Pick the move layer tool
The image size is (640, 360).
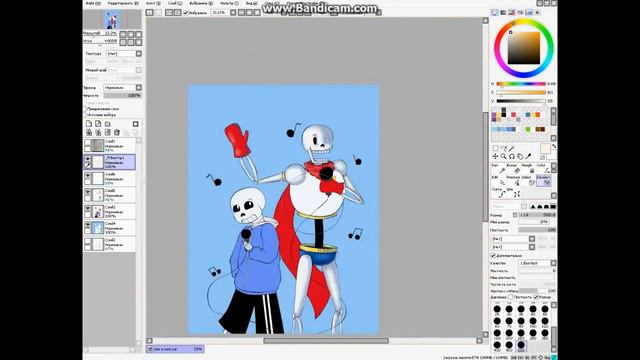(495, 156)
